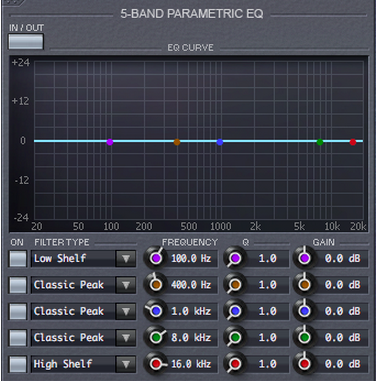Turn on the 1.0 kHz Classic Peak band
The image size is (376, 381).
(18, 311)
